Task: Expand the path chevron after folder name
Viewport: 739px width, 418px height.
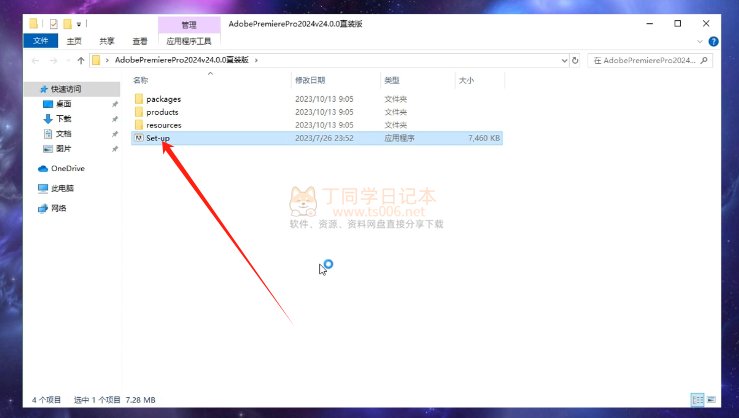Action: (x=256, y=60)
